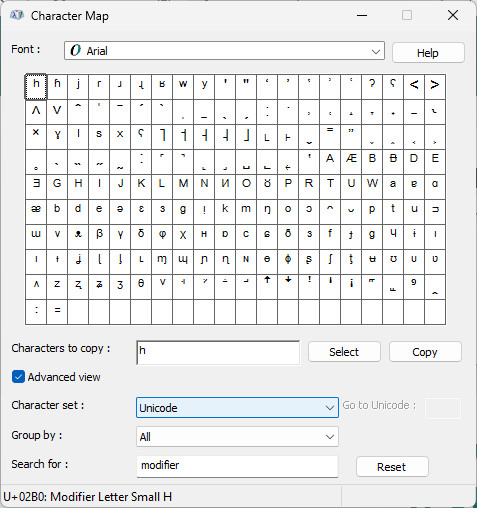Select the small æ character cell
Image resolution: width=477 pixels, height=508 pixels.
(x=36, y=212)
